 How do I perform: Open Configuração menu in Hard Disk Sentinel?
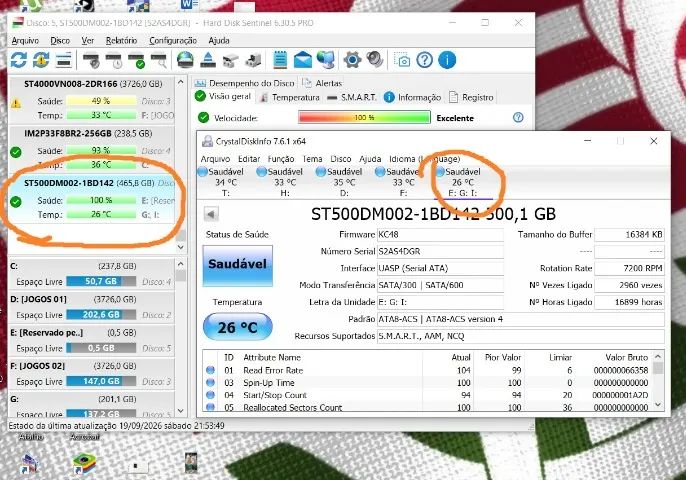coord(173,40)
